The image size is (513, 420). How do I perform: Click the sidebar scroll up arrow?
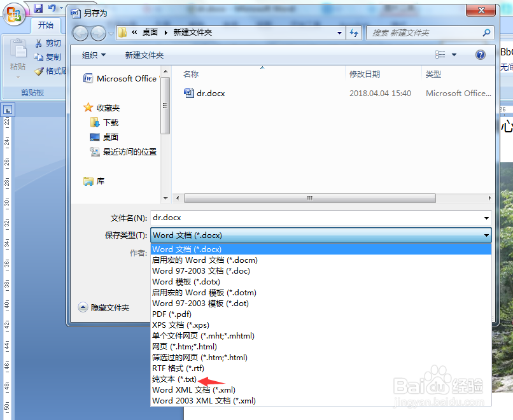coord(165,71)
